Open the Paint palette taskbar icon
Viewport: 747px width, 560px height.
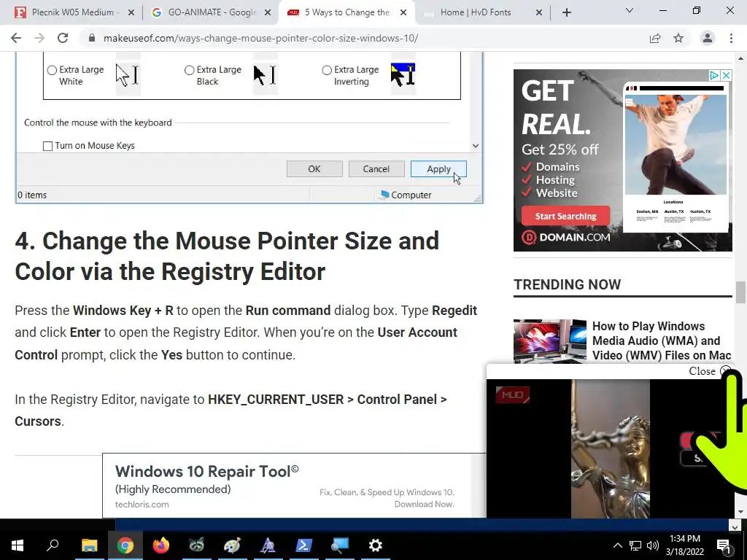tap(232, 545)
